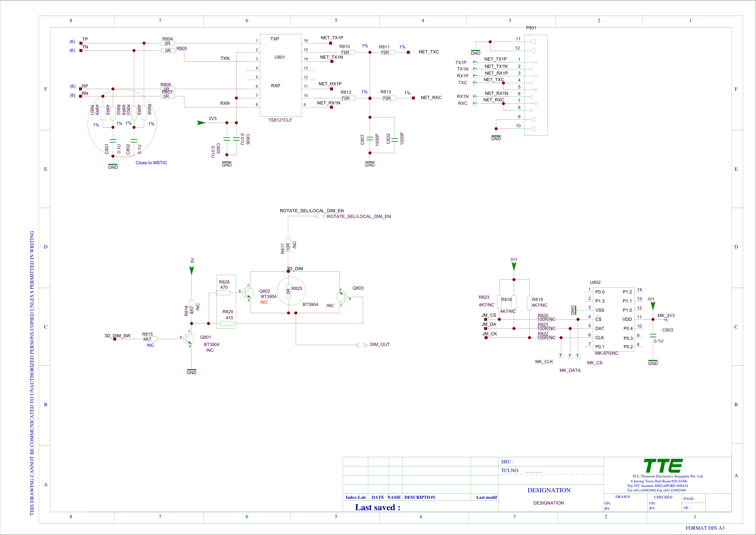This screenshot has height=535, width=756.
Task: Click the NET_RXC net label
Action: pyautogui.click(x=431, y=98)
